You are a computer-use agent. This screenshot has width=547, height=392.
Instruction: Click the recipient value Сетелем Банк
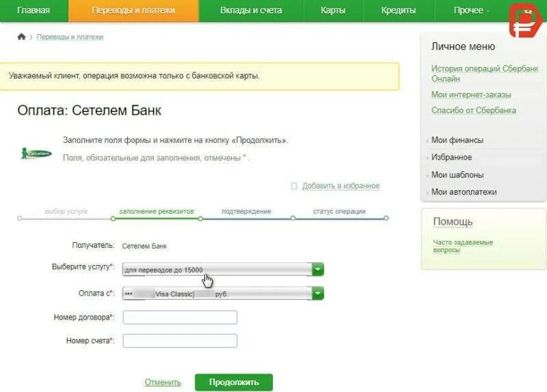coord(144,246)
